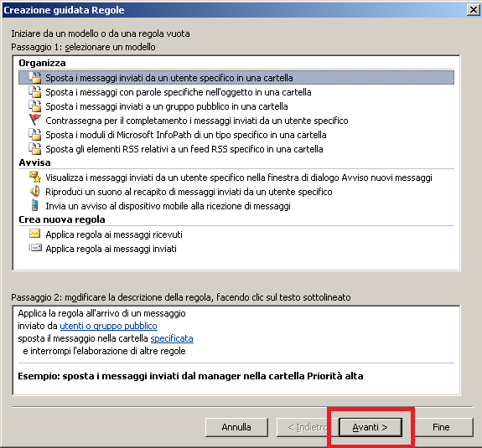This screenshot has height=448, width=482.
Task: Select 'Applica regola ai messaggi inviati'
Action: [111, 249]
